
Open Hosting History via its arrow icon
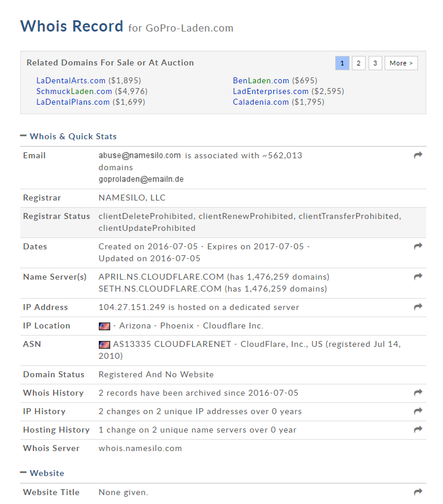(x=417, y=429)
